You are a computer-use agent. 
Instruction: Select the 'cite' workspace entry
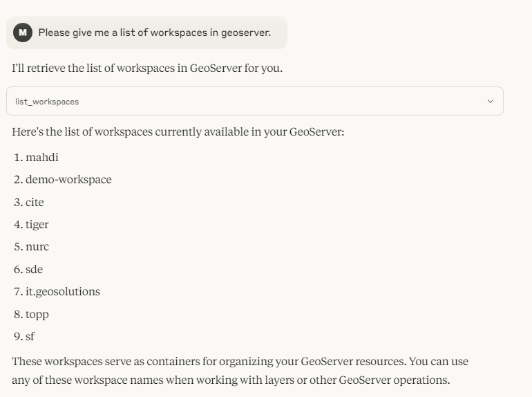(35, 202)
